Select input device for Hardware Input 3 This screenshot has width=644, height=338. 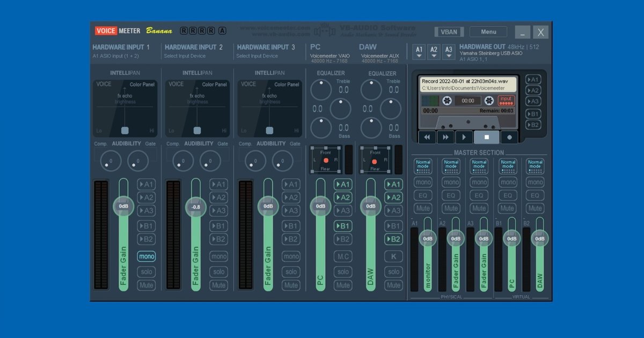coord(257,56)
